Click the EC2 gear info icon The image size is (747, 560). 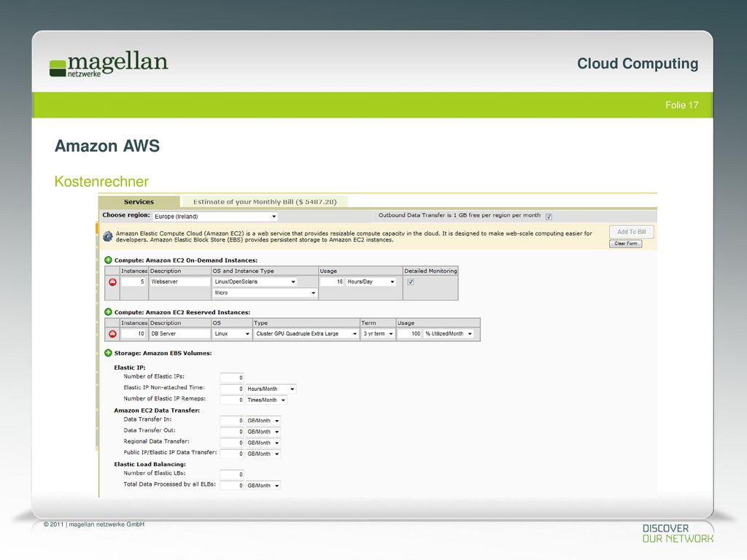tap(108, 236)
